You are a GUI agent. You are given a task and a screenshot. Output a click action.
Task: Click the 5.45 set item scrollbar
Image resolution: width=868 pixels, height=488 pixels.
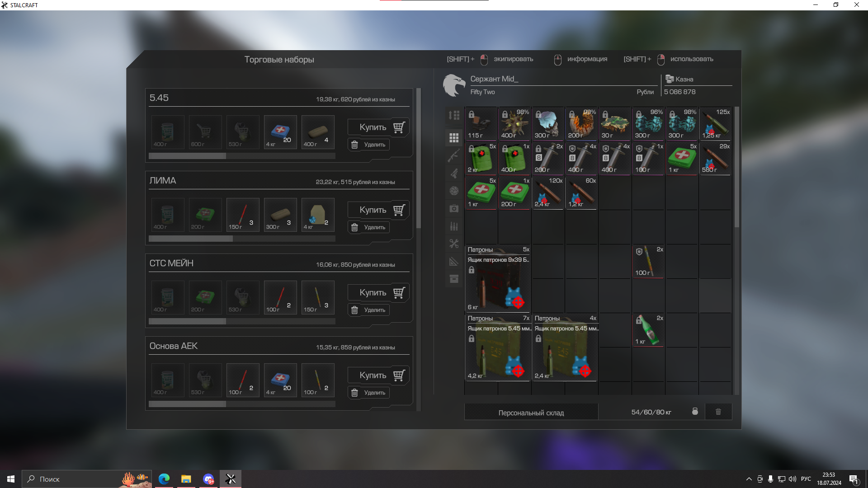[187, 156]
